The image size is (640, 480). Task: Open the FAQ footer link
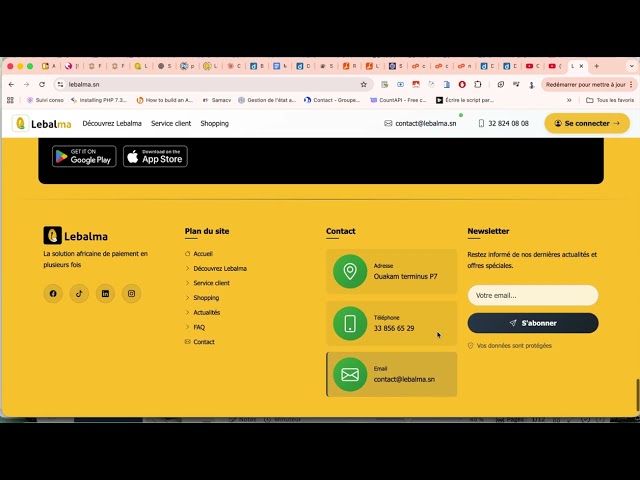point(195,327)
